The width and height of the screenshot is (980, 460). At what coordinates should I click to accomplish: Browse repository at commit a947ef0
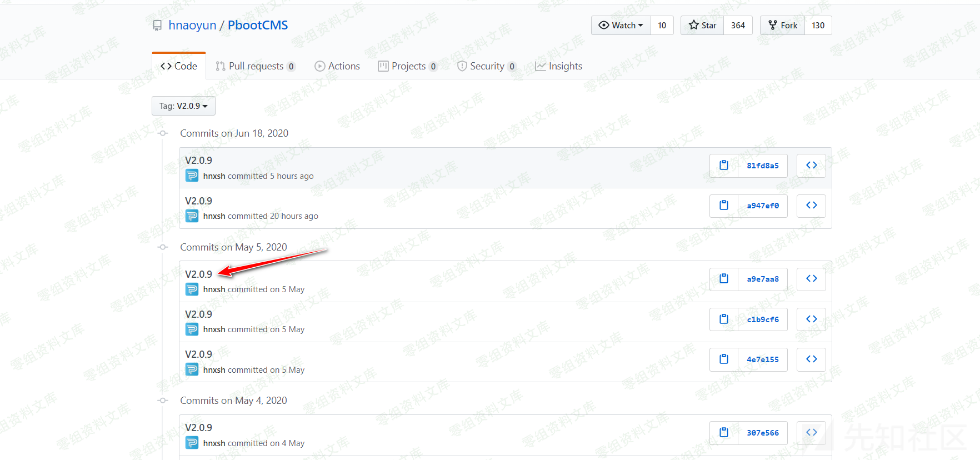pos(811,206)
